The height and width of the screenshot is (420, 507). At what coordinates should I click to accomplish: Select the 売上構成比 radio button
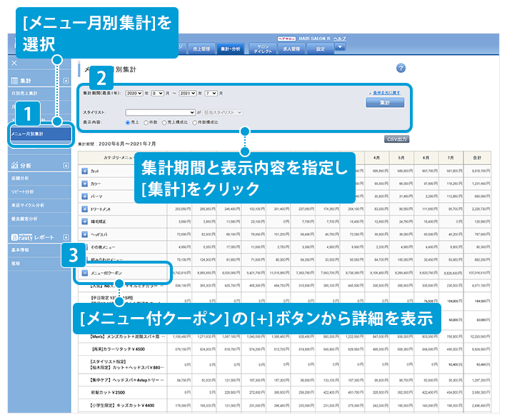(x=165, y=122)
